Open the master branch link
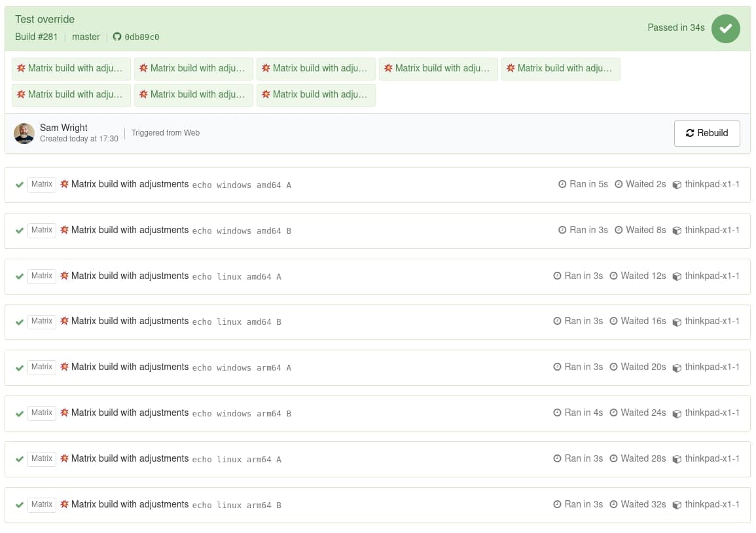The width and height of the screenshot is (756, 533). click(86, 37)
